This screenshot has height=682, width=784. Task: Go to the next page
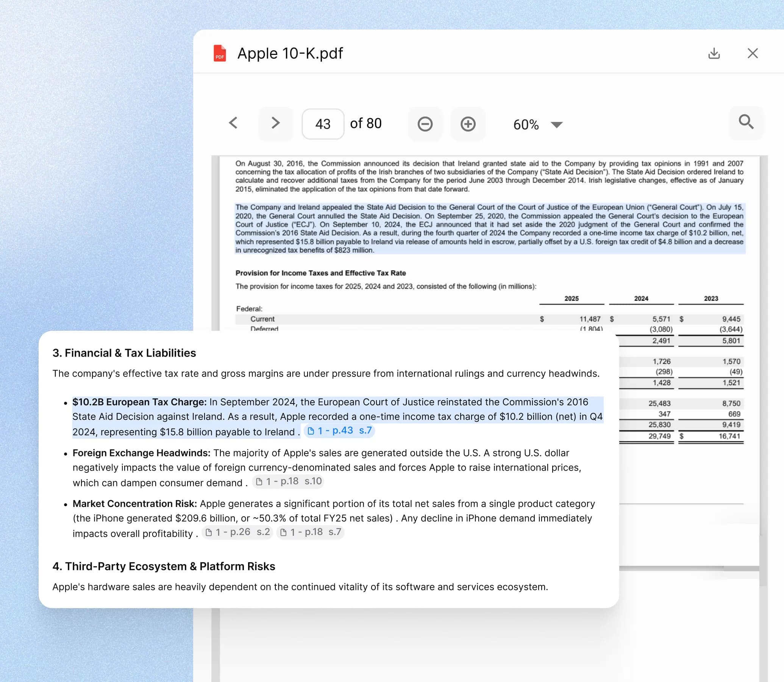(x=275, y=123)
